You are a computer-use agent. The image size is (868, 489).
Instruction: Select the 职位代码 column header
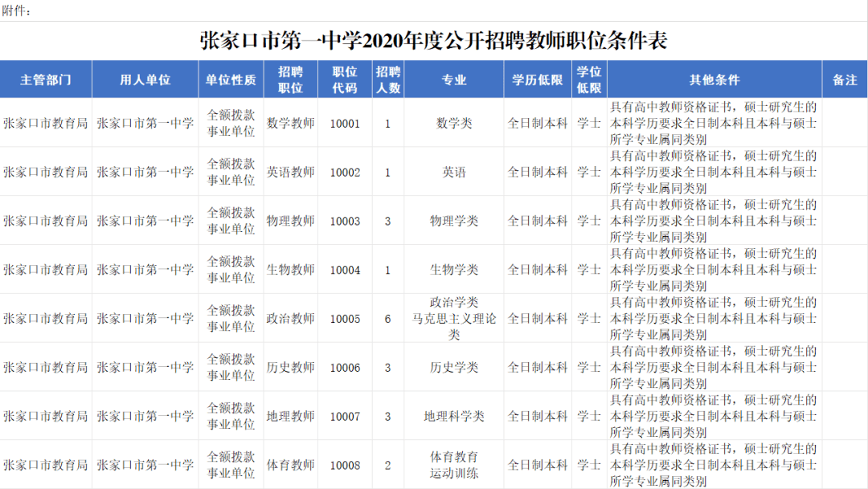[345, 79]
